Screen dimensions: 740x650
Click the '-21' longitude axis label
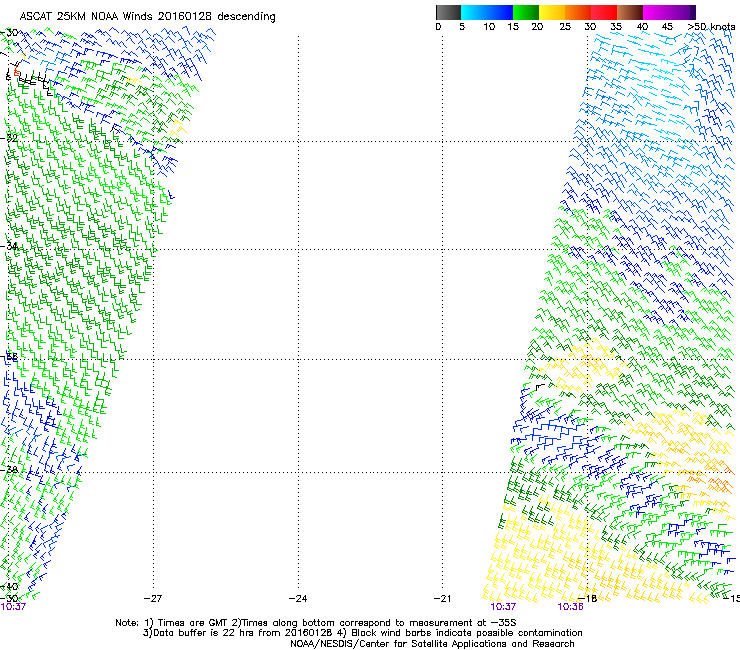click(x=443, y=599)
